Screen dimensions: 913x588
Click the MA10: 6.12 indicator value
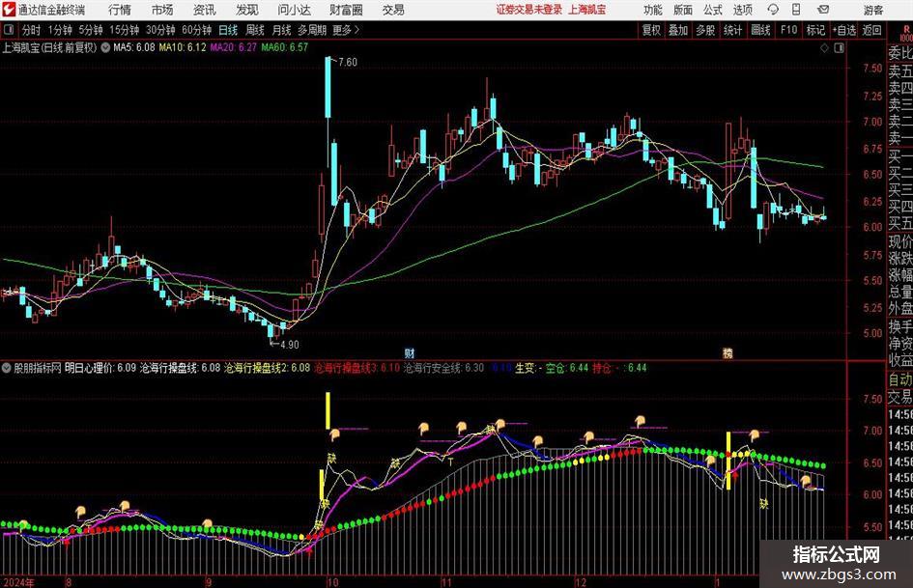click(x=183, y=47)
